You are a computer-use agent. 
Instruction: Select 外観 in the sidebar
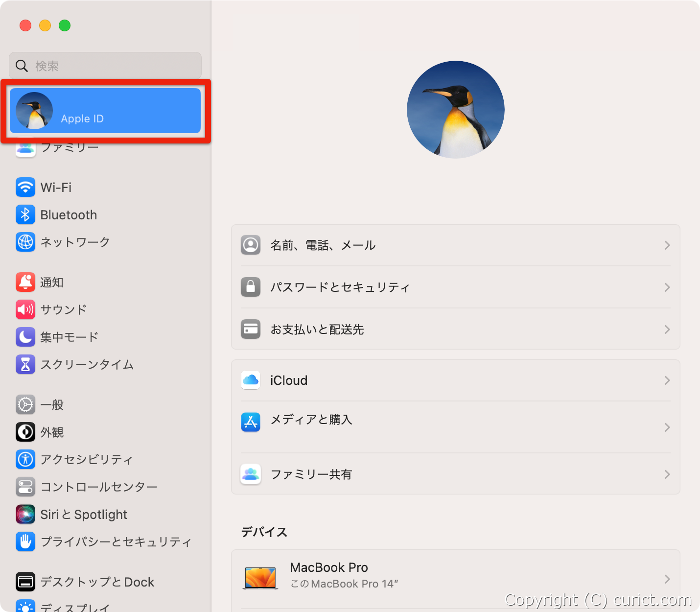(52, 432)
